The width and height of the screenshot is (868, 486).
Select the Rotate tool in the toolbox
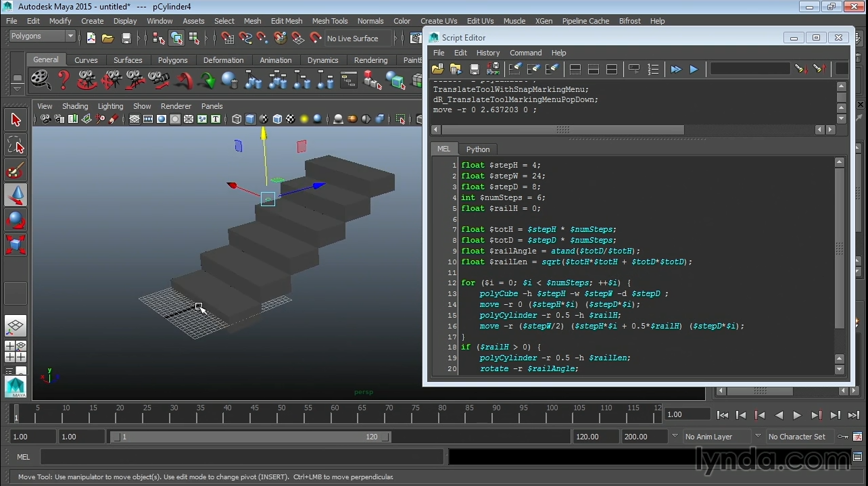(x=16, y=220)
